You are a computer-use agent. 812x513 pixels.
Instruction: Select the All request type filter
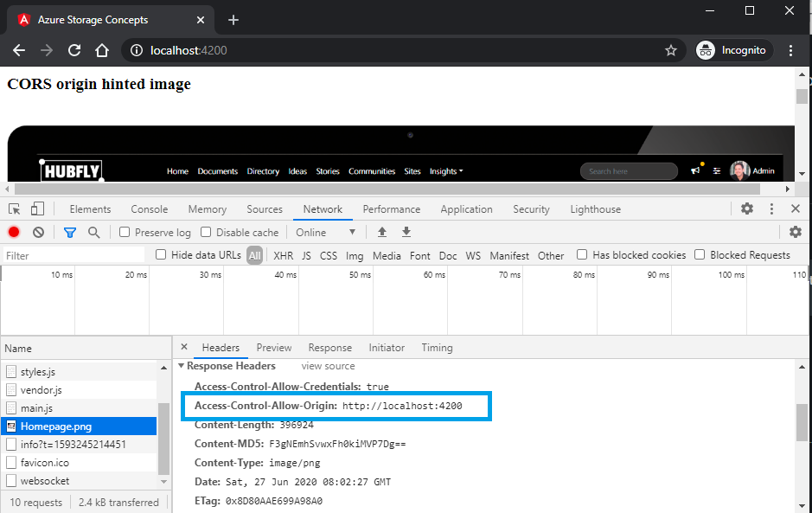click(254, 254)
